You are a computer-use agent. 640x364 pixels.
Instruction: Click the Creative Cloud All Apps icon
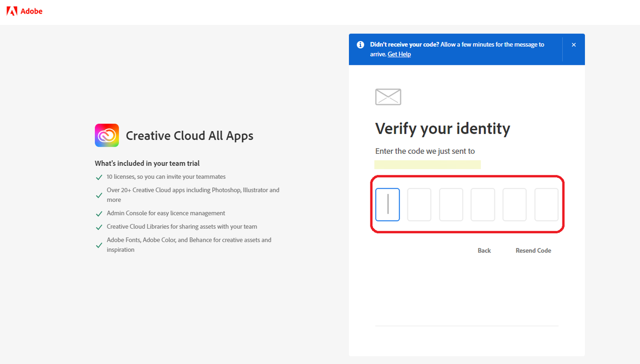[107, 135]
